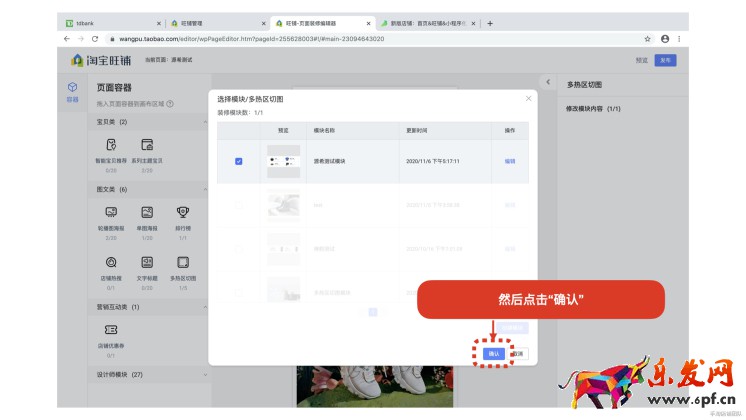Select the 文字标题 module icon

(147, 262)
